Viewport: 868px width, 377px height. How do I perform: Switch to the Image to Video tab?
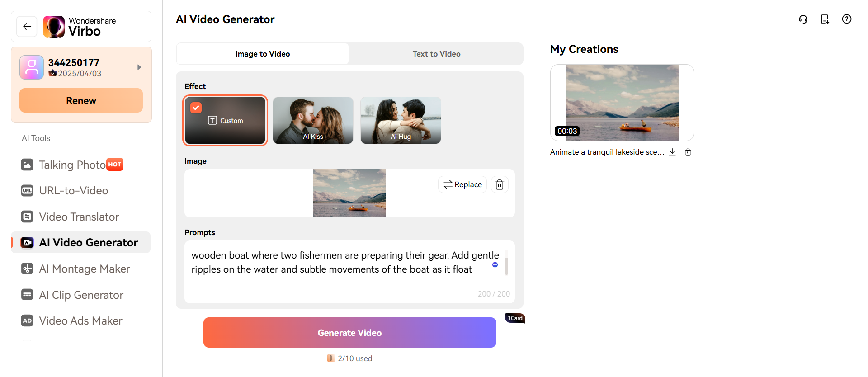click(x=262, y=54)
